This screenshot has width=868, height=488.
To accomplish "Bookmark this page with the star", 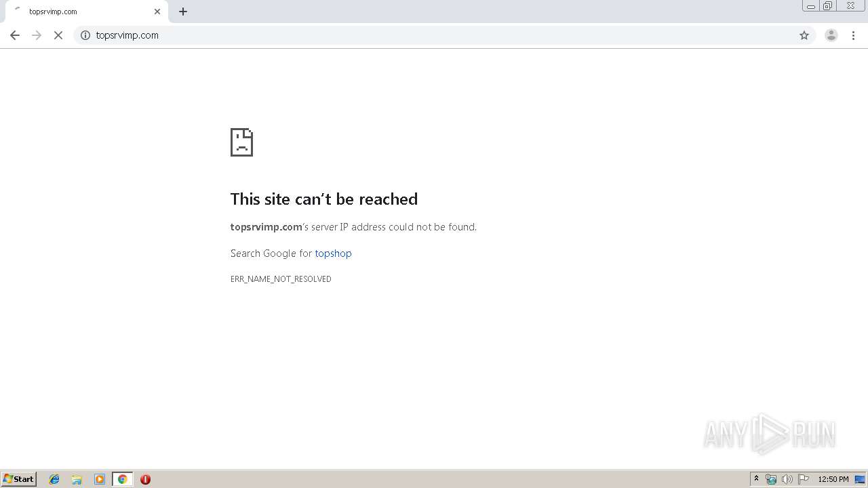I will (804, 35).
